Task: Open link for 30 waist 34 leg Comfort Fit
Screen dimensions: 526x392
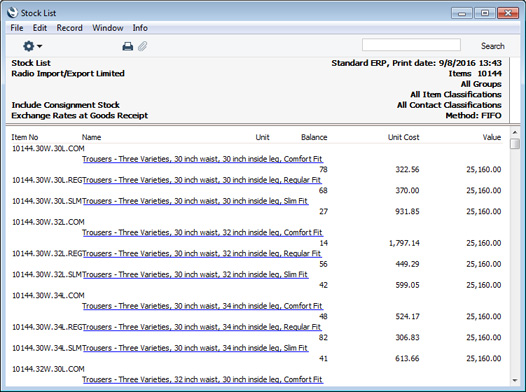Action: [202, 306]
